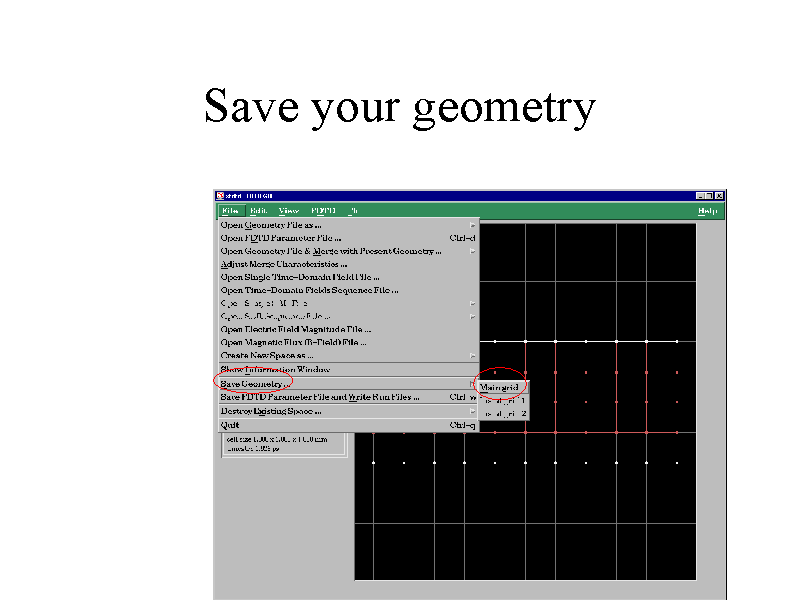Viewport: 800px width, 600px height.
Task: Open the Edit menu
Action: tap(259, 211)
